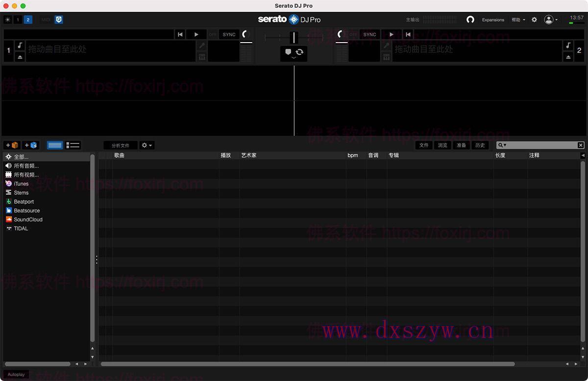Eject the track from deck 1
The height and width of the screenshot is (381, 588).
(x=20, y=57)
